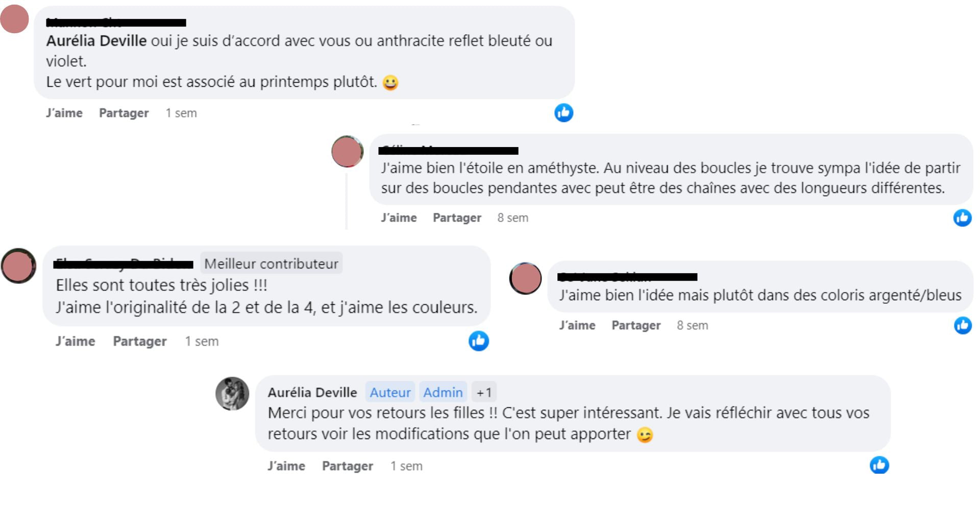The width and height of the screenshot is (980, 513).
Task: Click the like reaction icon on the améthyste comment
Action: click(962, 218)
